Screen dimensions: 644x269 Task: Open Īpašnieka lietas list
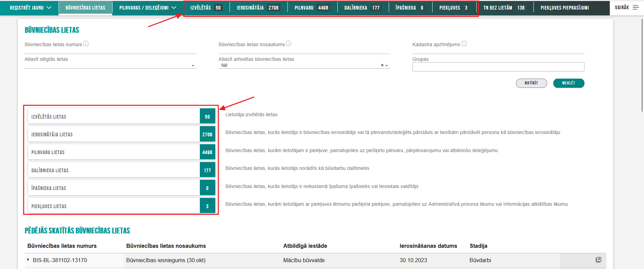point(121,188)
